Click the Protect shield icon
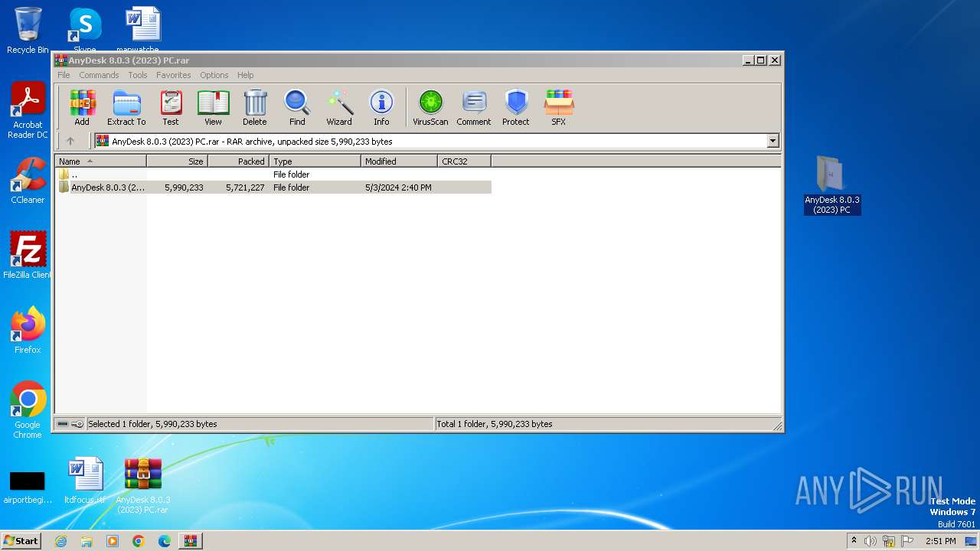This screenshot has height=551, width=980. [516, 107]
